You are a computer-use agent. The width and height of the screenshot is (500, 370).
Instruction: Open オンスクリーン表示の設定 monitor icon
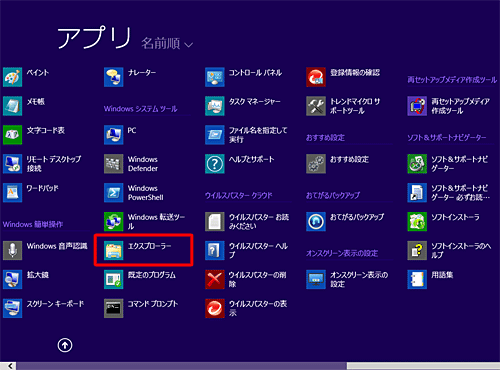click(x=316, y=279)
